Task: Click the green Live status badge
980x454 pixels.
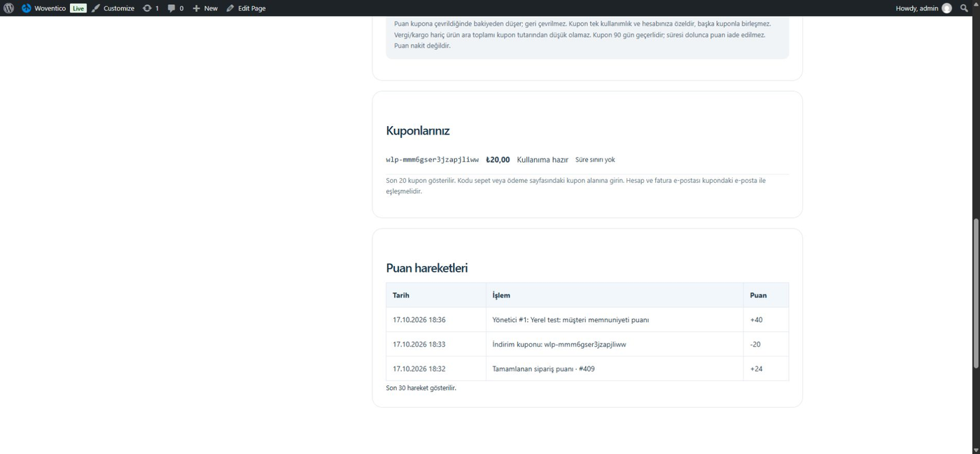Action: (78, 8)
